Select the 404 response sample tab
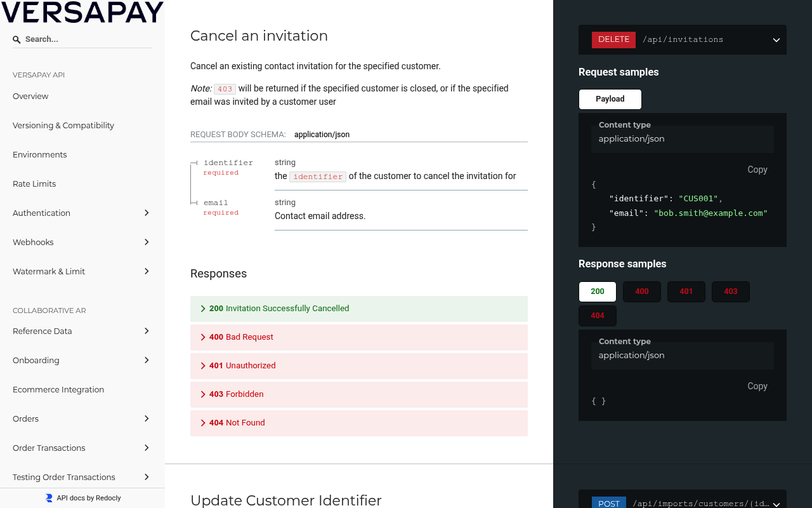 click(598, 316)
